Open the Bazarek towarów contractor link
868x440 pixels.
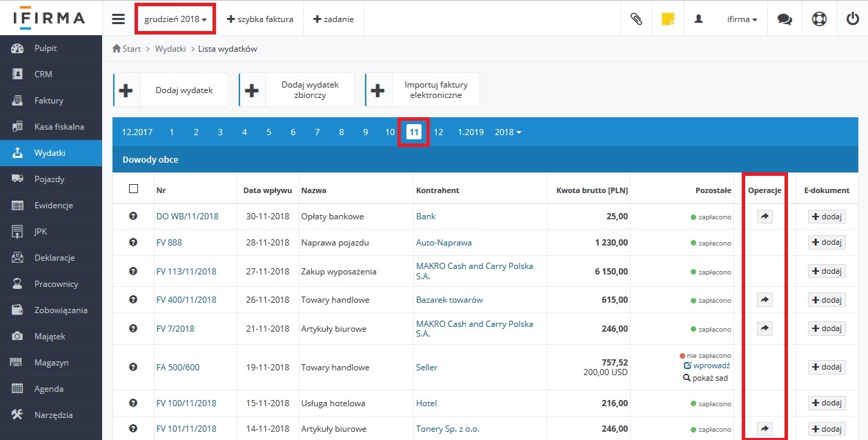coord(449,300)
